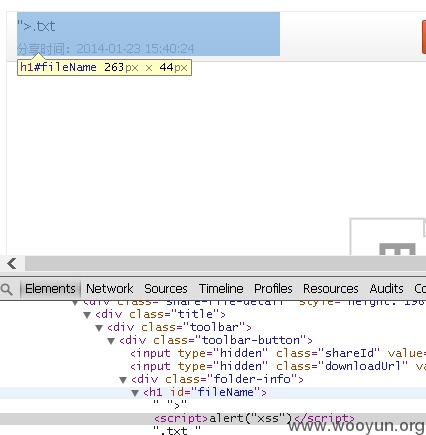The height and width of the screenshot is (435, 426).
Task: Click the h1#fileName size tooltip
Action: pos(104,67)
